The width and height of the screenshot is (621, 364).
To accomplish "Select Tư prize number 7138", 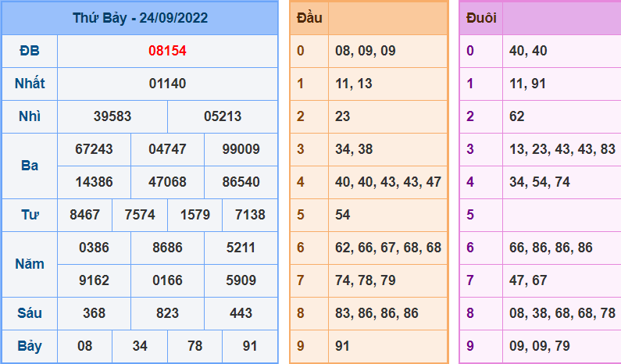I will click(x=250, y=215).
